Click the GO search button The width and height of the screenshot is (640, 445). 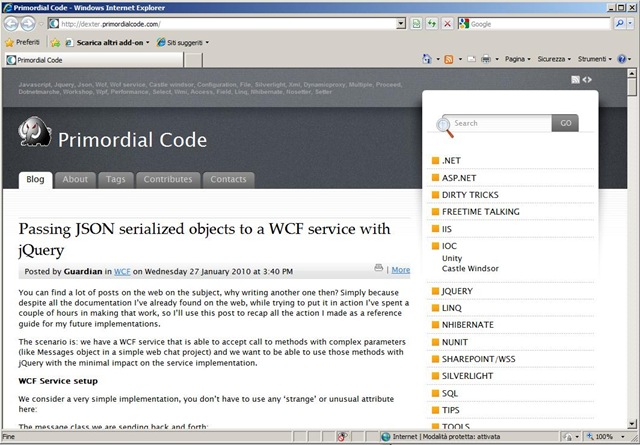coord(565,123)
